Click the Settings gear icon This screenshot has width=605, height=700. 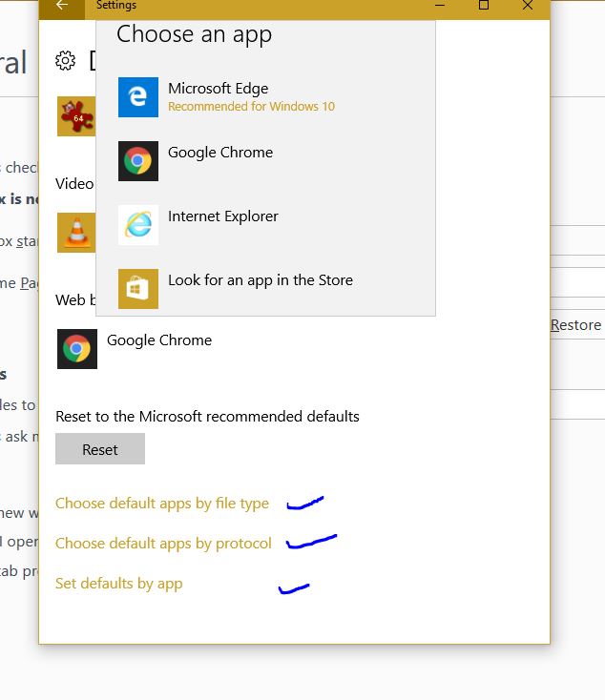click(x=65, y=61)
